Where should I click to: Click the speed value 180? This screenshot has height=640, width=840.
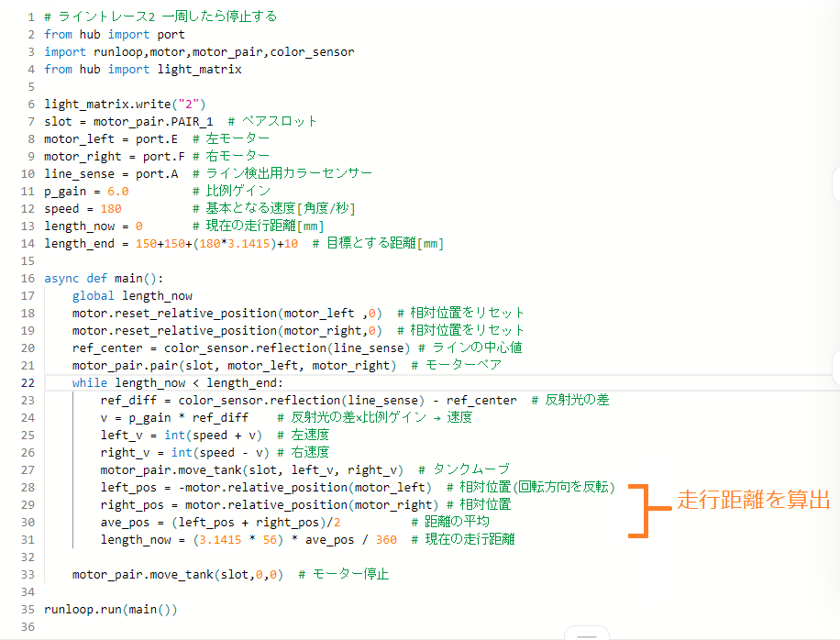[111, 208]
